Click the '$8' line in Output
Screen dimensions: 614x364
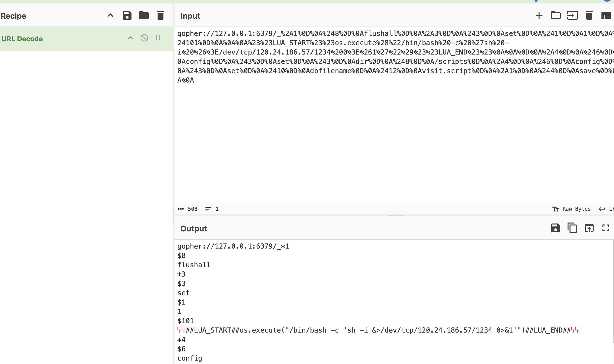point(181,256)
